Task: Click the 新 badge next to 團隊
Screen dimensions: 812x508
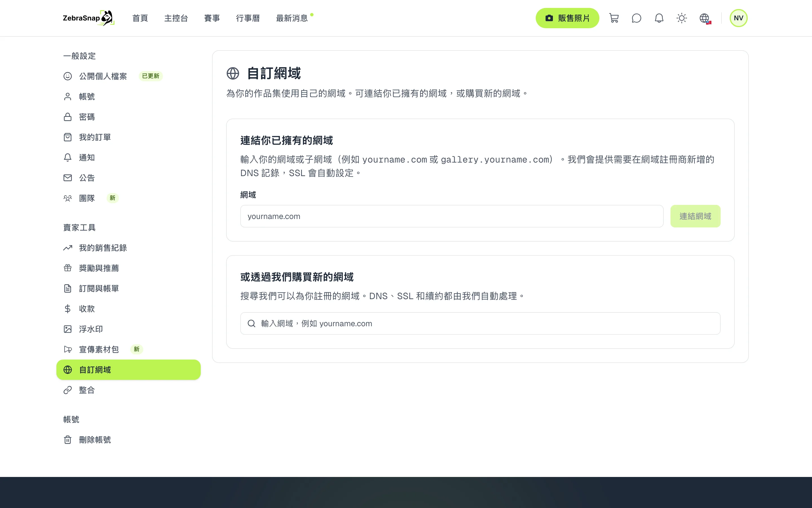Action: click(113, 198)
